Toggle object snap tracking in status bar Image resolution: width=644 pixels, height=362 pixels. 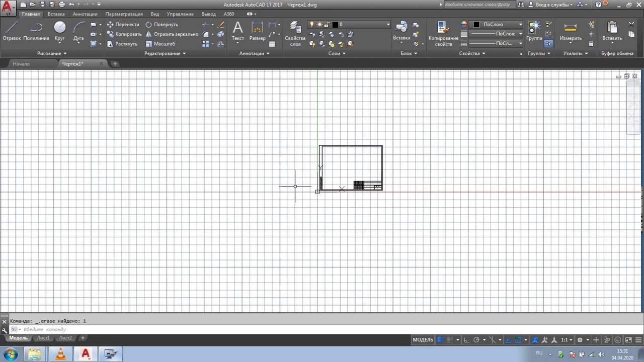[508, 340]
